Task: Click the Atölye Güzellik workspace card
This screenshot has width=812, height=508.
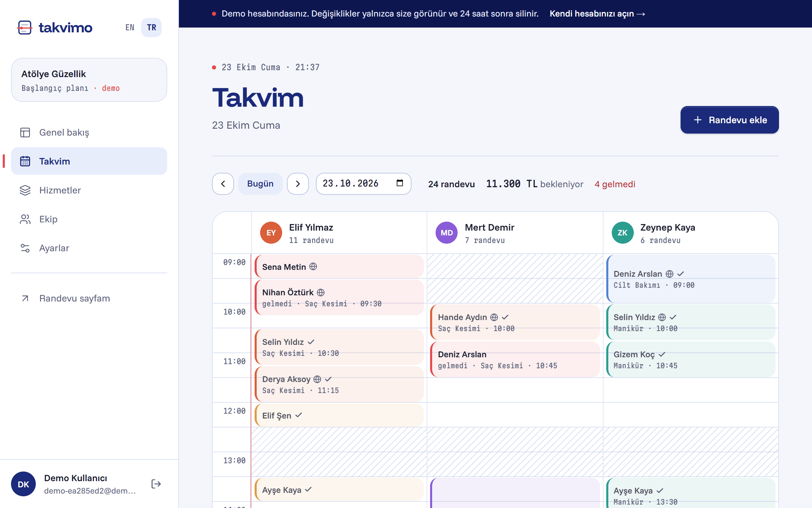Action: (x=89, y=80)
